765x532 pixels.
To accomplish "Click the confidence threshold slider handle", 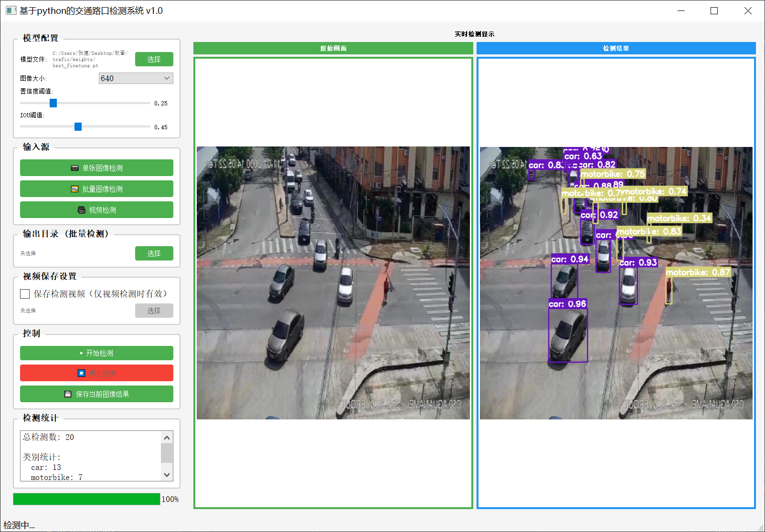I will 53,103.
